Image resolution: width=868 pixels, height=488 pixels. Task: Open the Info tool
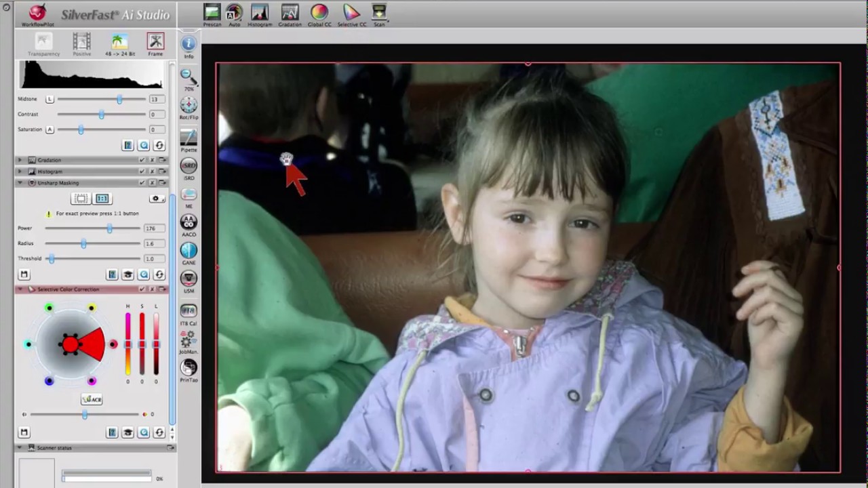click(x=189, y=47)
